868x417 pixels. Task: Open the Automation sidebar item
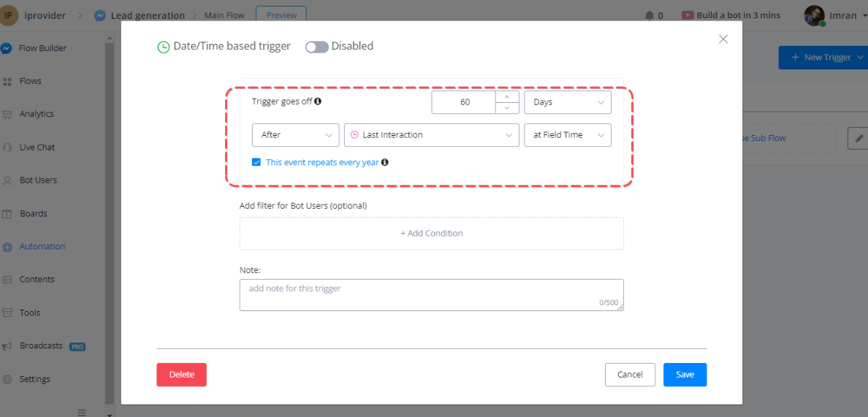[42, 247]
